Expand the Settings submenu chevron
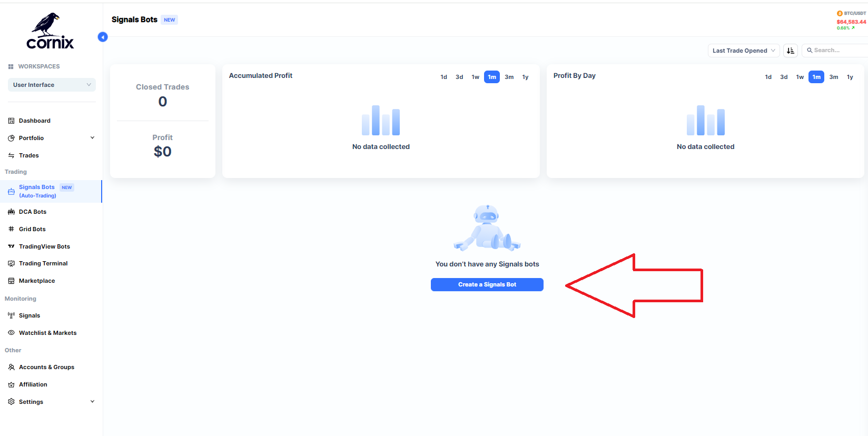The width and height of the screenshot is (868, 436). point(92,402)
